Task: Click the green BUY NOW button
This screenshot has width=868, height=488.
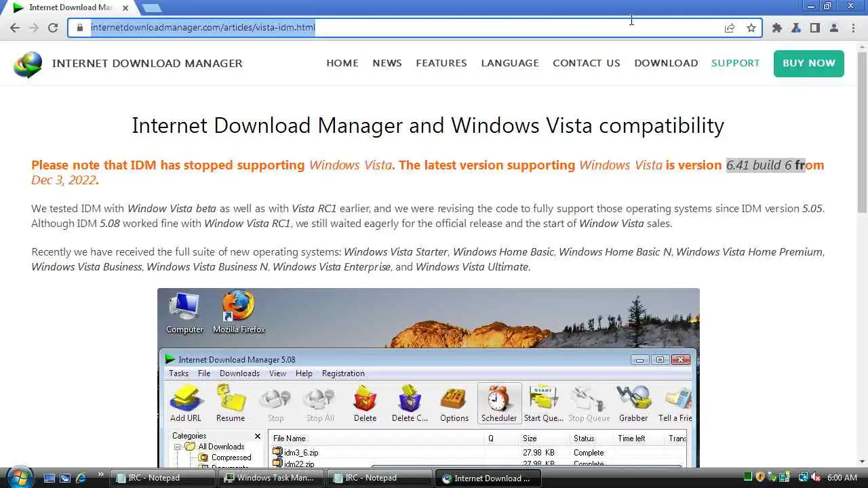Action: [809, 63]
